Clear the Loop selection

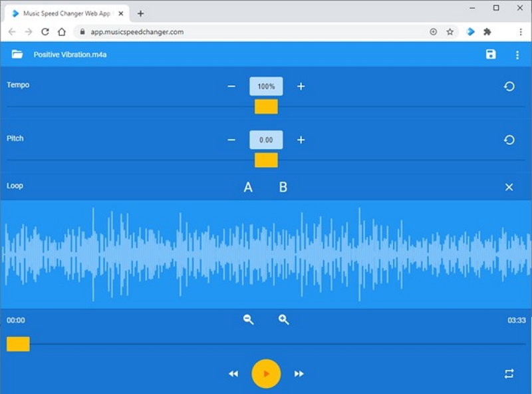pyautogui.click(x=509, y=187)
